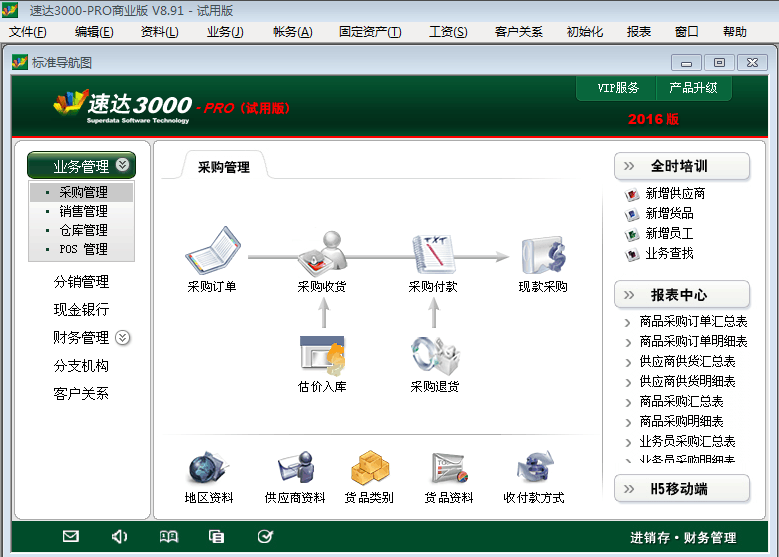Image resolution: width=779 pixels, height=557 pixels.
Task: Open the 商品采购订单明细表 report
Action: click(693, 341)
